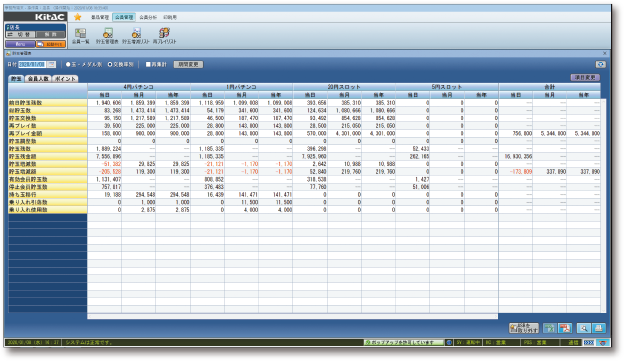
Task: Click the 20円スロット column group header
Action: click(x=344, y=87)
